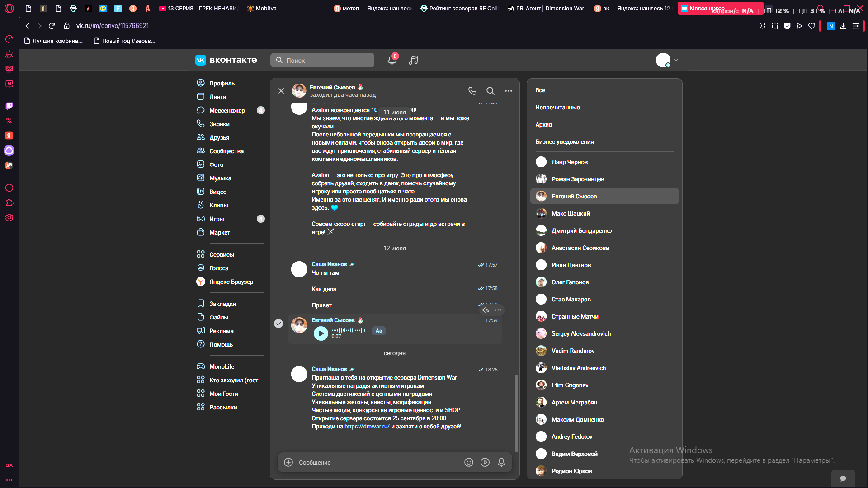
Task: Click the Сообщение input field
Action: coord(377,462)
